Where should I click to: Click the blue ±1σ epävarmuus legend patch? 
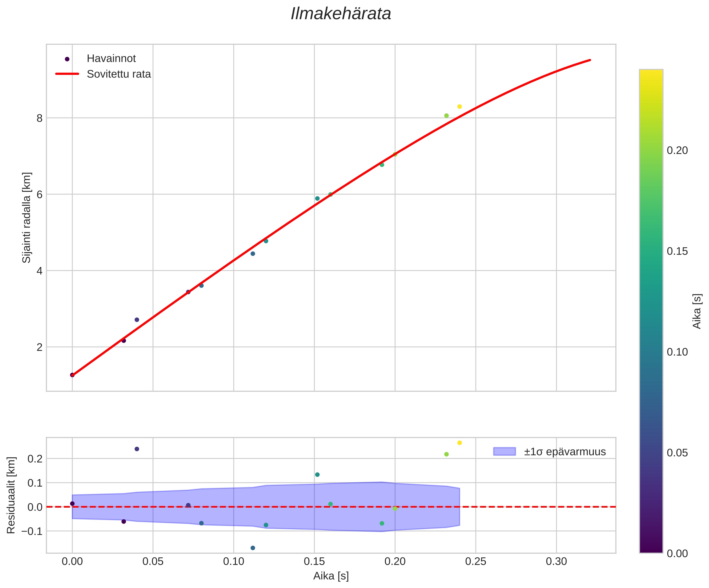(505, 452)
